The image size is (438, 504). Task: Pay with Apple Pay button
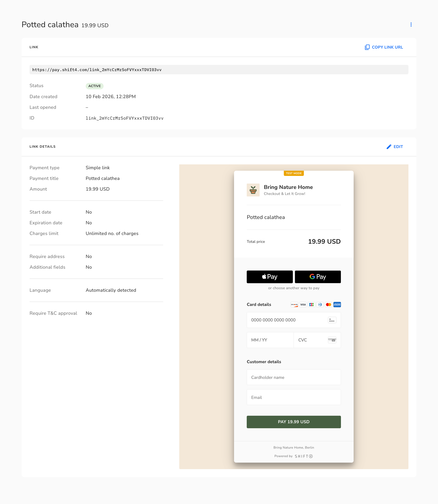tap(270, 277)
